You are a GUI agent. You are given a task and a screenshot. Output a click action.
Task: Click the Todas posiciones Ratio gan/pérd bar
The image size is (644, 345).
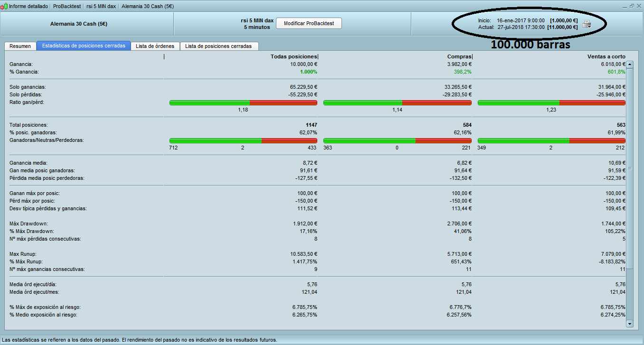pos(243,103)
